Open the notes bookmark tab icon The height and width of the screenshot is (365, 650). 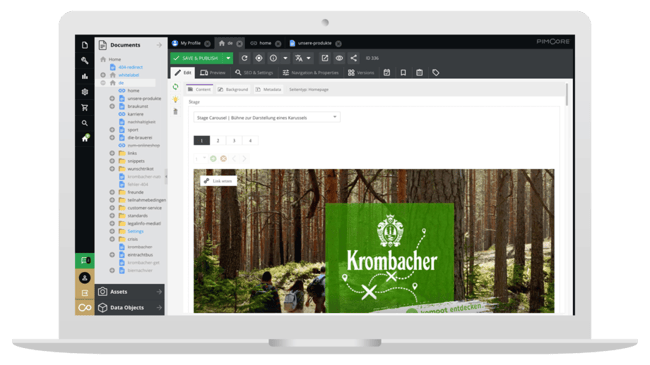tap(403, 73)
